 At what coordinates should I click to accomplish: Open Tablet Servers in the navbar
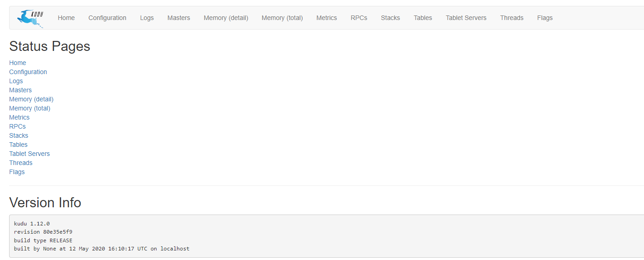point(466,18)
